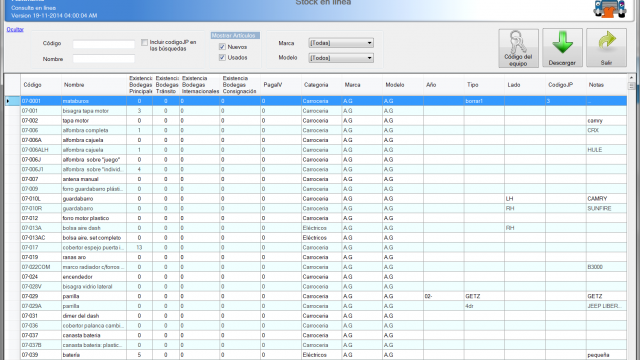The width and height of the screenshot is (640, 360).
Task: Select code cell 07-006A
Action: 41,140
